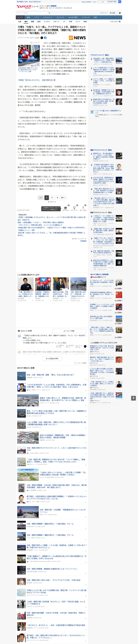Open the 速報 navigation tab
The image size is (138, 644).
[28, 17]
